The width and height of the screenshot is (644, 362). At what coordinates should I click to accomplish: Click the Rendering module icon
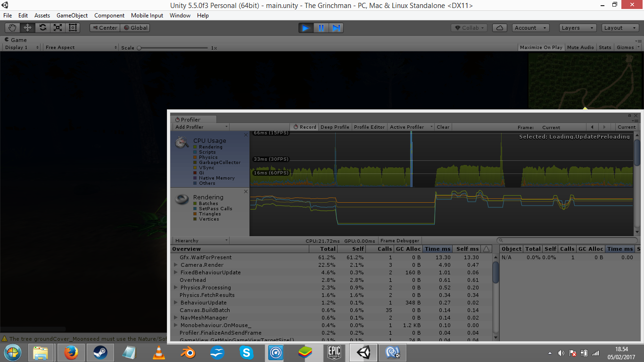(182, 199)
